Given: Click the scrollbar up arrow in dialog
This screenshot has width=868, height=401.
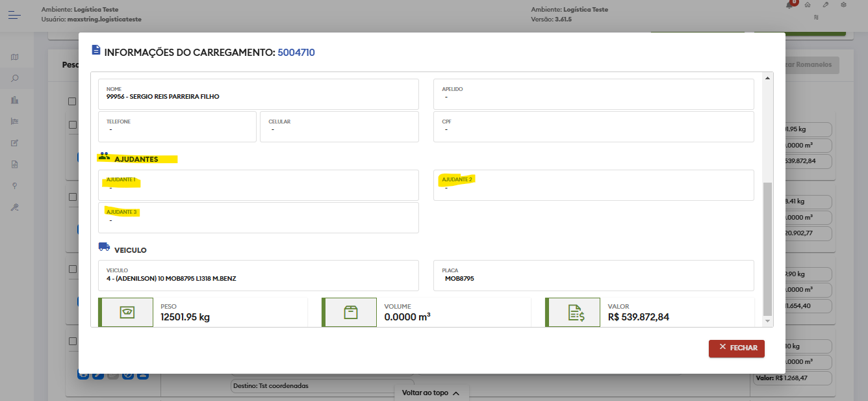Looking at the screenshot, I should point(767,78).
